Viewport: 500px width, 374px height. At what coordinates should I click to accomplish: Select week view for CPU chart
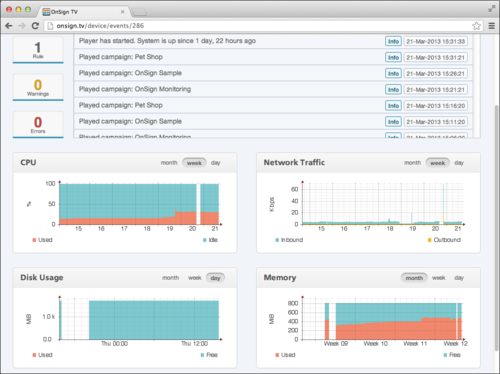pos(194,163)
